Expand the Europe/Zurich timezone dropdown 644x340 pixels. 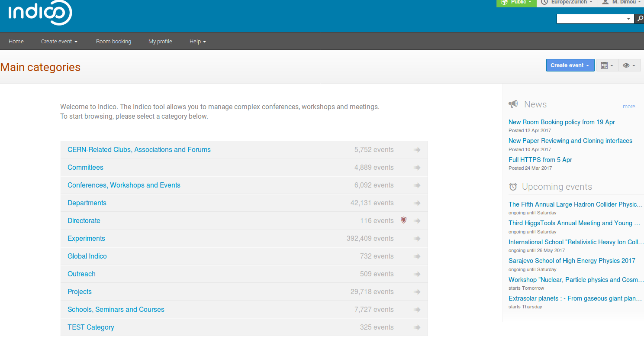coord(567,3)
